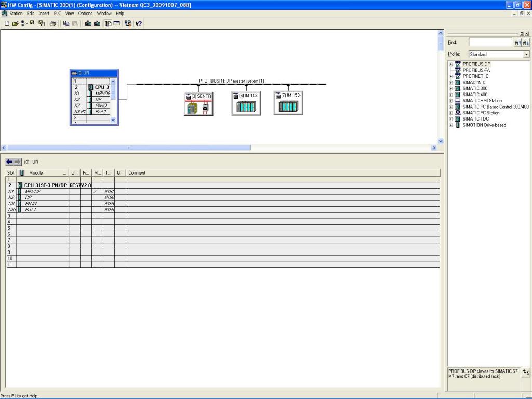Expand the SIMATIC HMI Station node
532x399 pixels.
tap(451, 101)
